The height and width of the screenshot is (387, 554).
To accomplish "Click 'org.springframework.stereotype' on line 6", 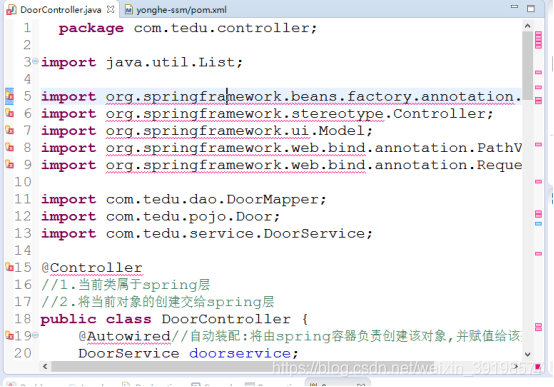I will click(x=244, y=114).
